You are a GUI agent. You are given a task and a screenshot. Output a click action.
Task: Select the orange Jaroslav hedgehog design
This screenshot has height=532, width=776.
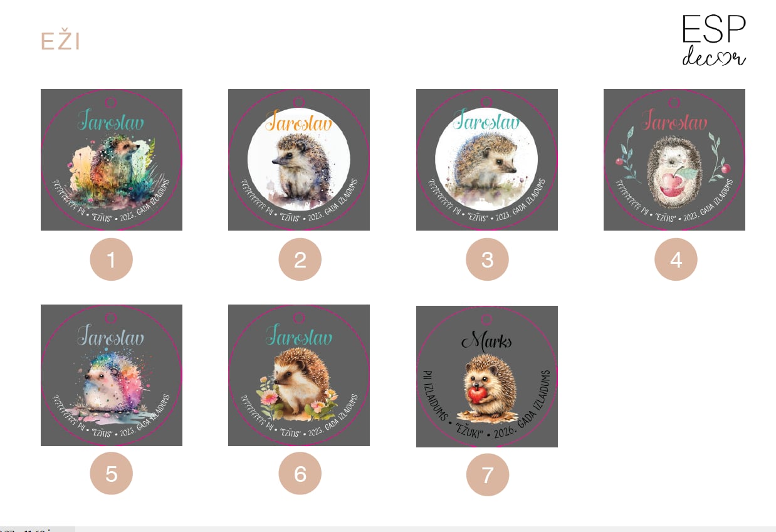(x=299, y=160)
